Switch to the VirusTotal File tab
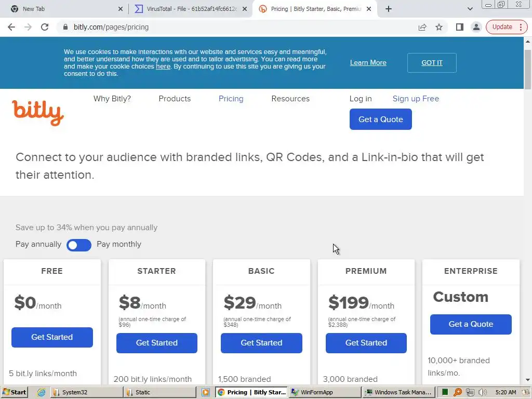The image size is (532, 399). (190, 9)
